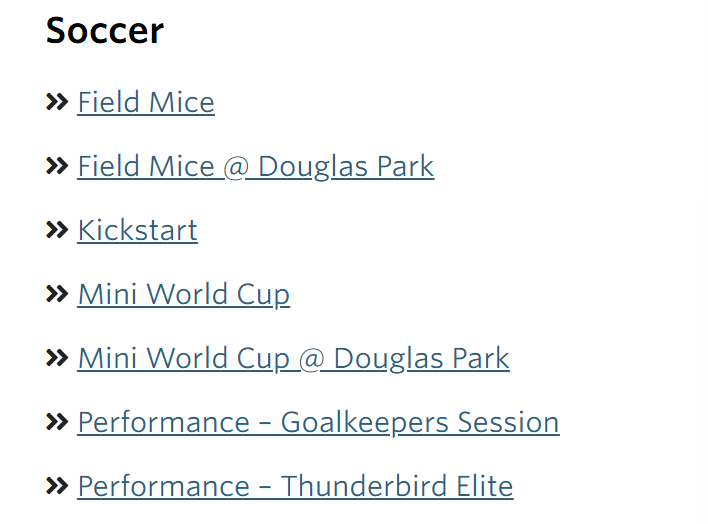Click the chevron beside Mini World Cup @ Douglas Park

pyautogui.click(x=57, y=358)
